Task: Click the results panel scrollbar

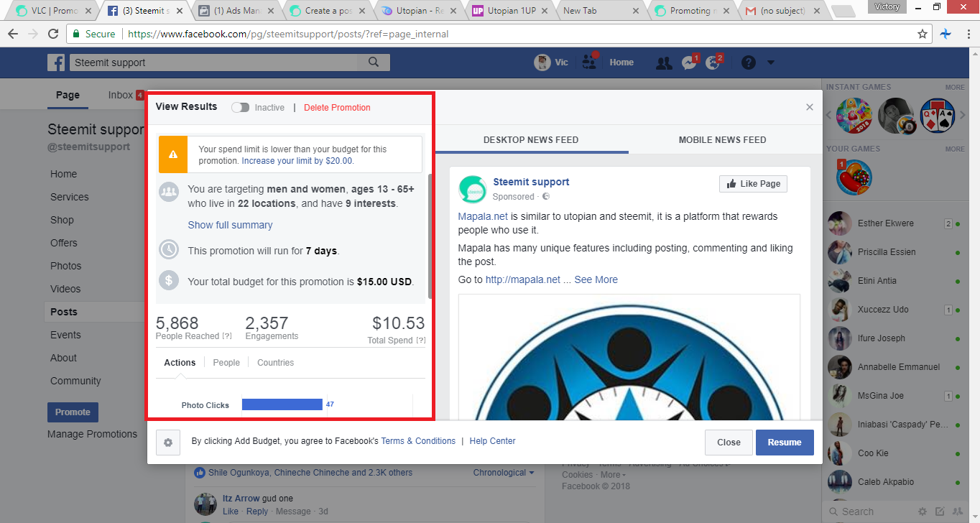Action: pyautogui.click(x=430, y=236)
